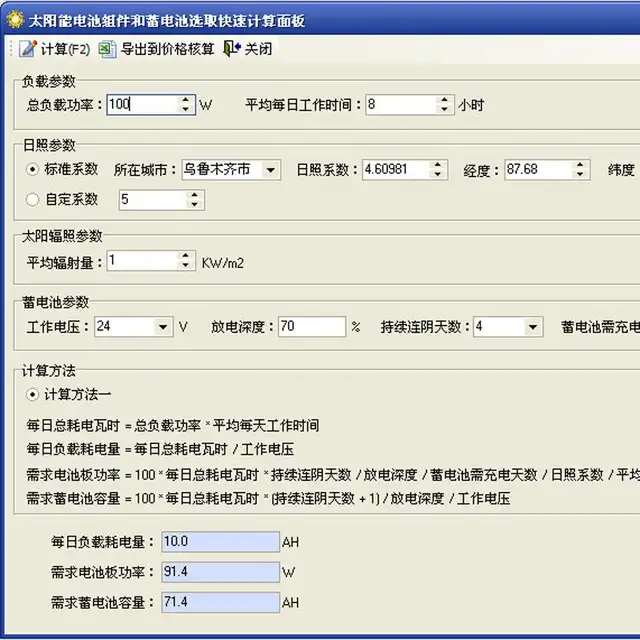Click the 计算方法 group label
This screenshot has width=640, height=640.
point(49,371)
